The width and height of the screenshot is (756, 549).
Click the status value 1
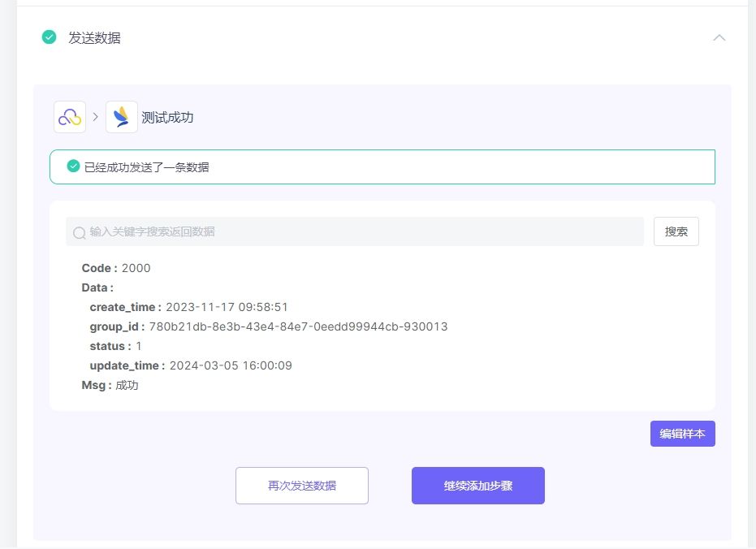pyautogui.click(x=139, y=346)
